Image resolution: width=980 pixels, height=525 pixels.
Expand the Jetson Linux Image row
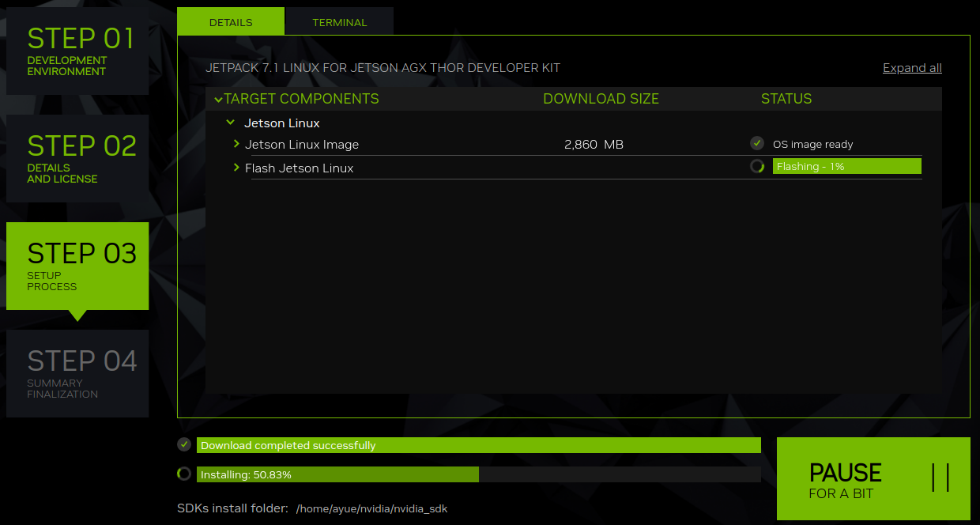pyautogui.click(x=236, y=144)
